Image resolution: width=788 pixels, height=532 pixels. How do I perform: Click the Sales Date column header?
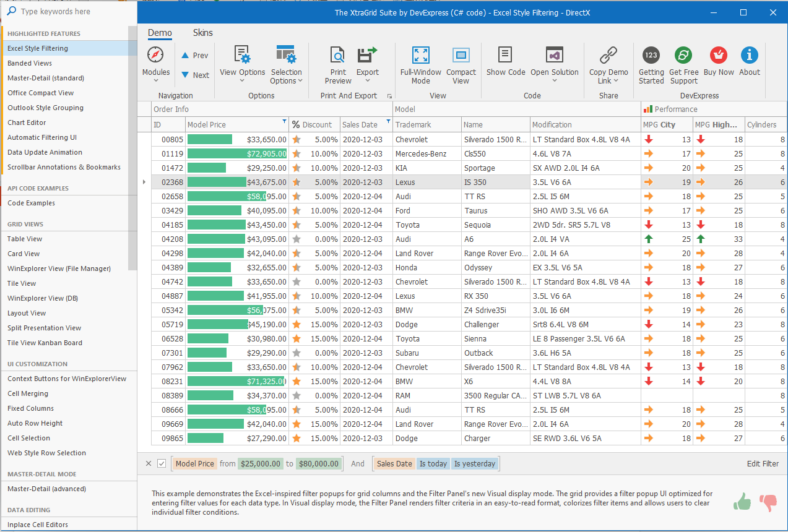pyautogui.click(x=366, y=125)
